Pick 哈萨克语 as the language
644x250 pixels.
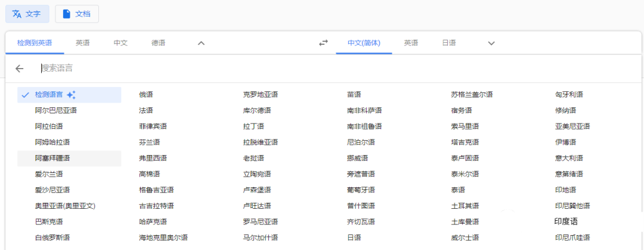pyautogui.click(x=153, y=222)
